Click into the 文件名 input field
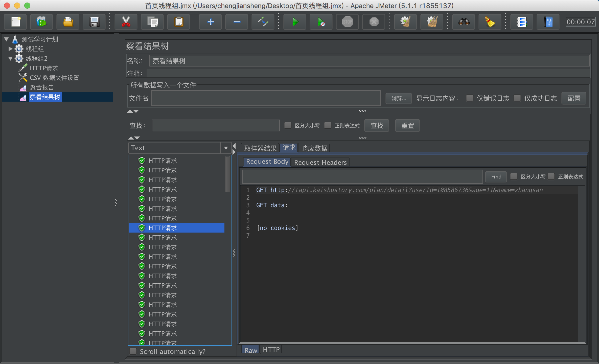The width and height of the screenshot is (599, 364). coord(266,98)
